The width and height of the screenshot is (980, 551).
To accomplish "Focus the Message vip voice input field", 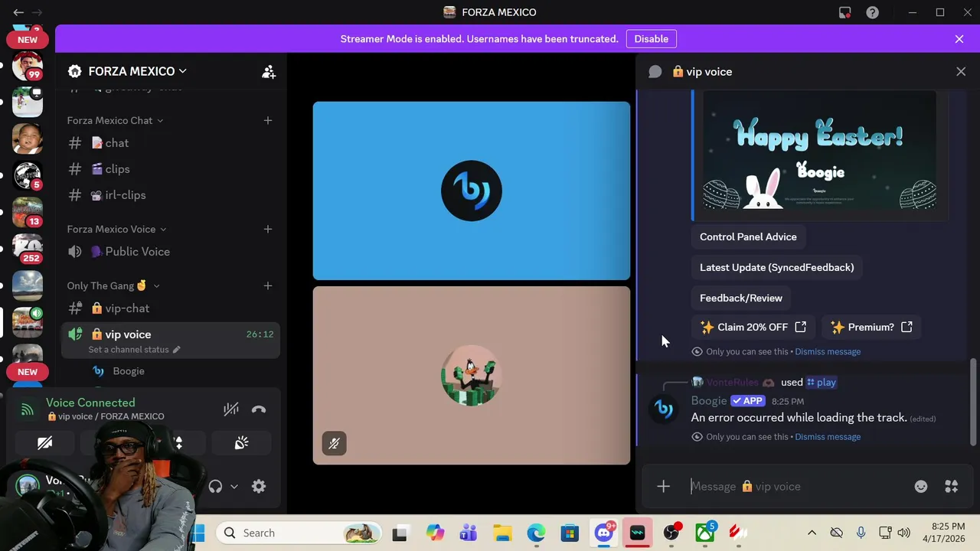I will click(x=796, y=486).
